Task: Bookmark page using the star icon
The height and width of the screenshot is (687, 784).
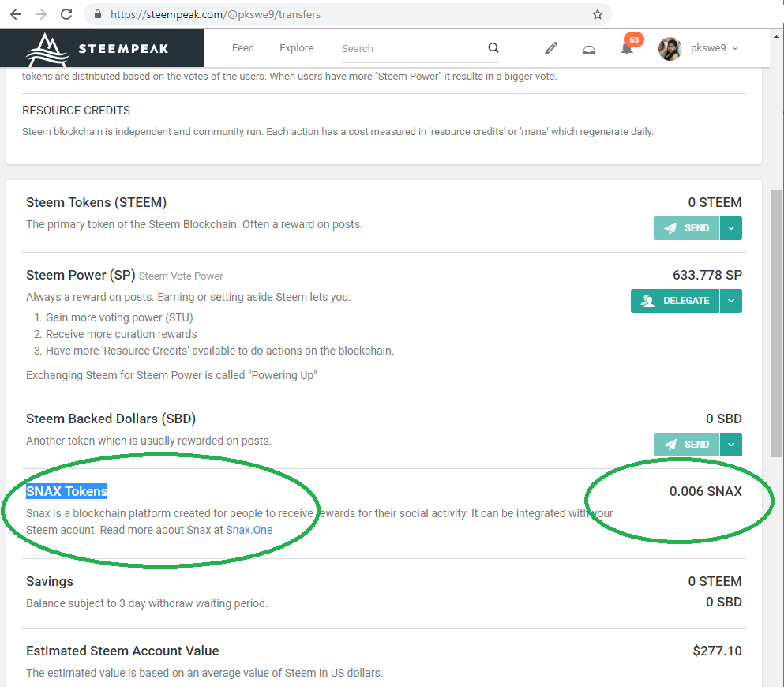Action: [598, 14]
